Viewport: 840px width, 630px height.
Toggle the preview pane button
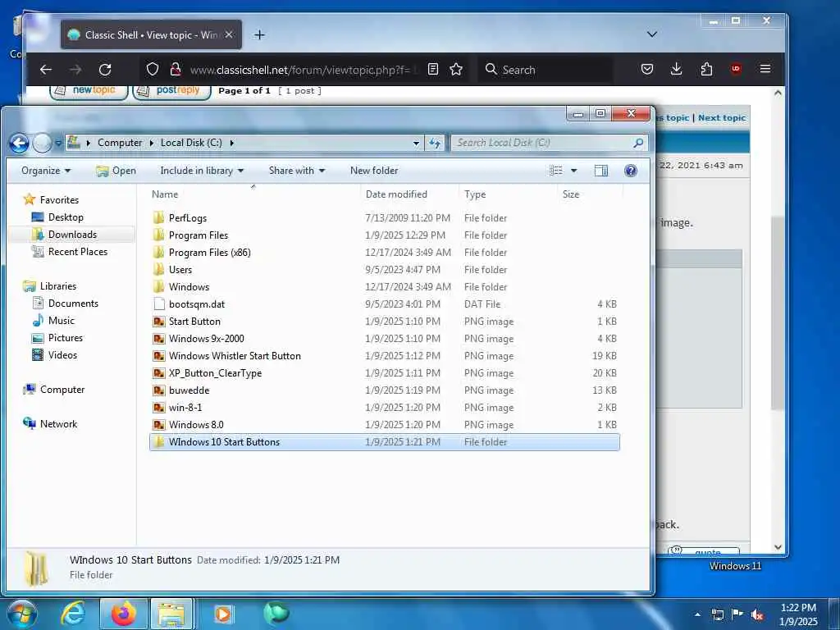[601, 171]
